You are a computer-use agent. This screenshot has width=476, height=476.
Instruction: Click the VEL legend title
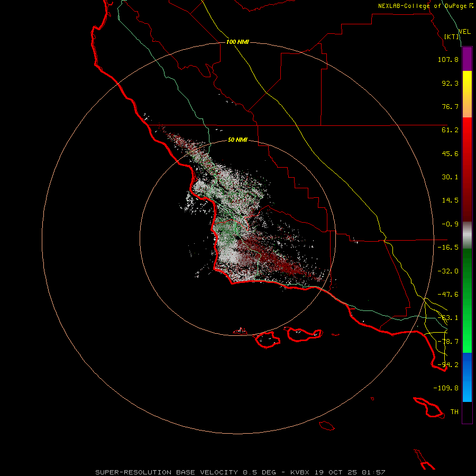coord(464,32)
